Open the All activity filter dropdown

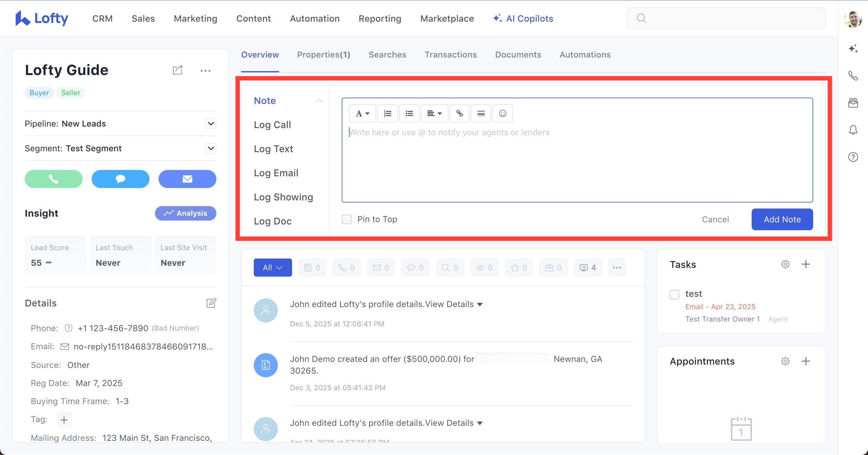272,267
